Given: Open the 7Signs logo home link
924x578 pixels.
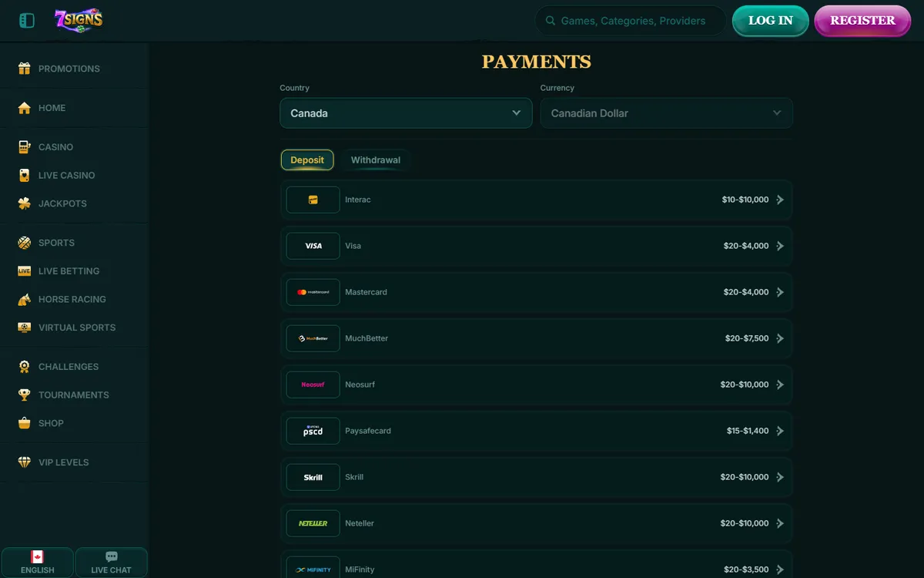Looking at the screenshot, I should coord(79,20).
